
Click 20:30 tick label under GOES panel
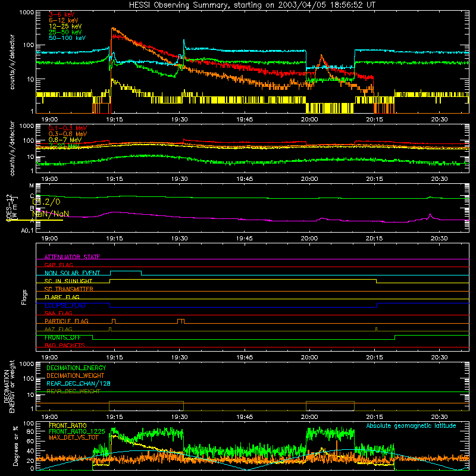coord(439,239)
